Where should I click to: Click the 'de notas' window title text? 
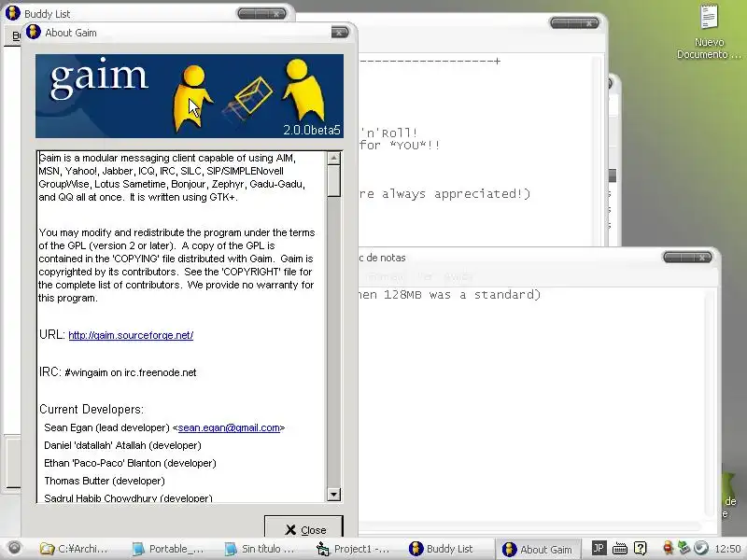coord(382,258)
